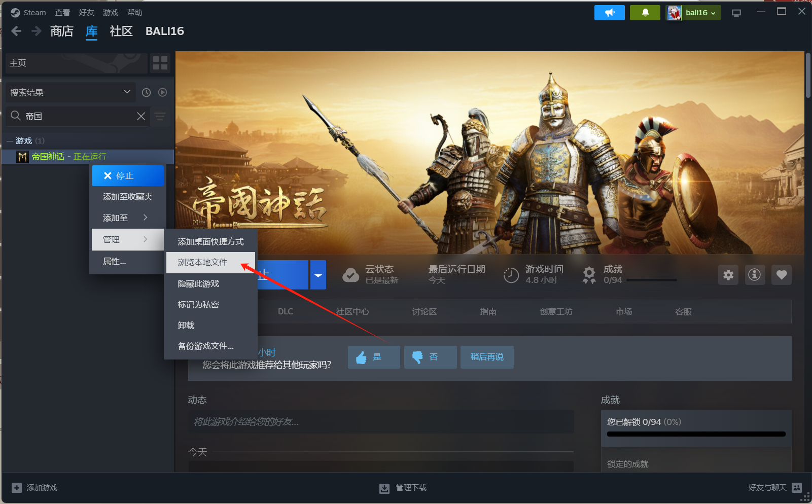
Task: Click 浏览本地文件 menu item
Action: pyautogui.click(x=210, y=262)
